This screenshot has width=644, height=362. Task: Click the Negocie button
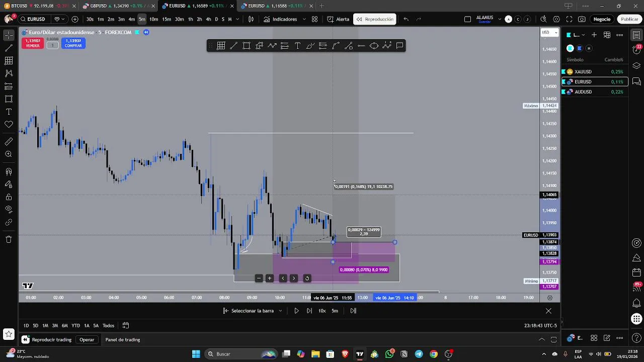click(602, 19)
